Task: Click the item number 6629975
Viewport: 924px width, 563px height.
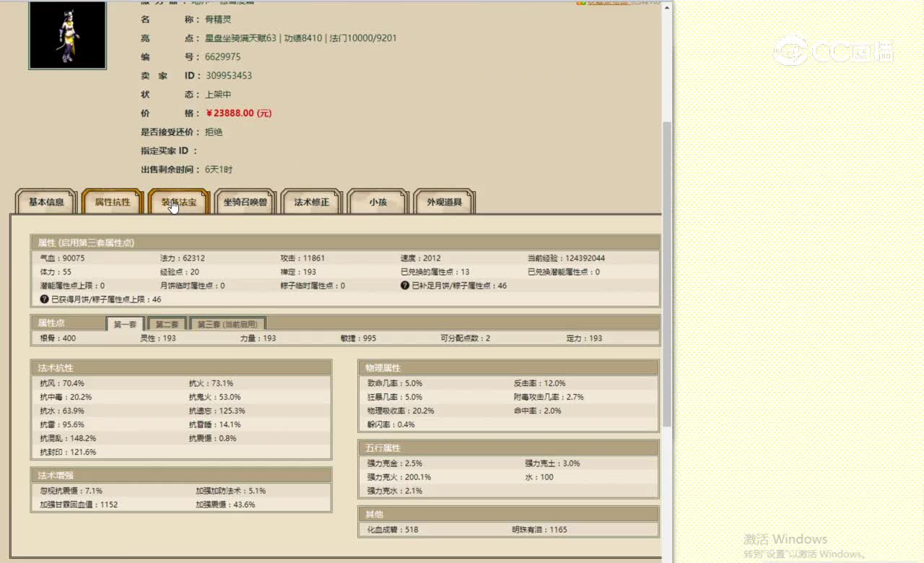Action: coord(223,57)
